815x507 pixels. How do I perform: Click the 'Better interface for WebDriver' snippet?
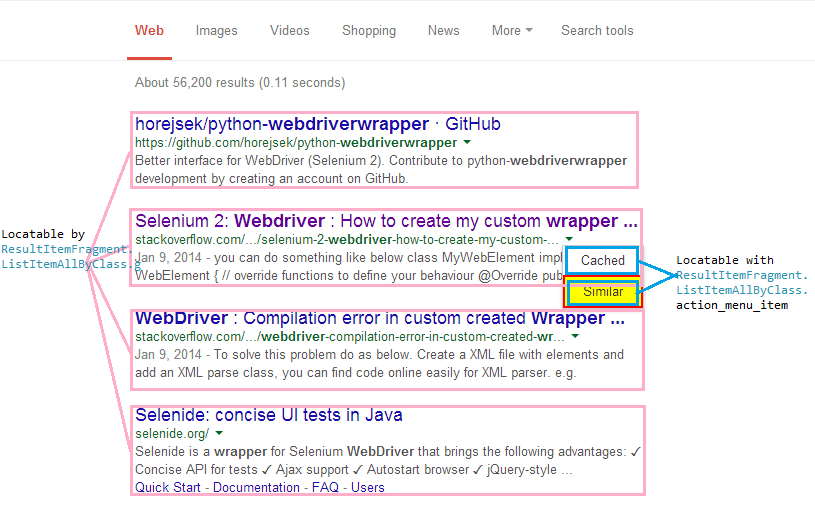[381, 170]
